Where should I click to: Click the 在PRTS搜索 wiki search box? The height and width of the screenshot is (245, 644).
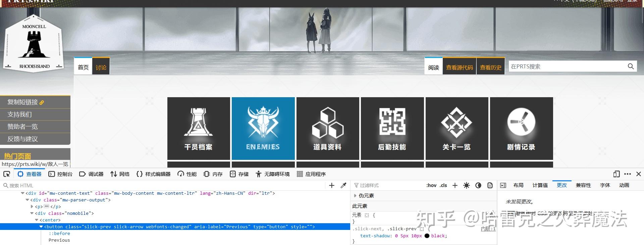567,66
